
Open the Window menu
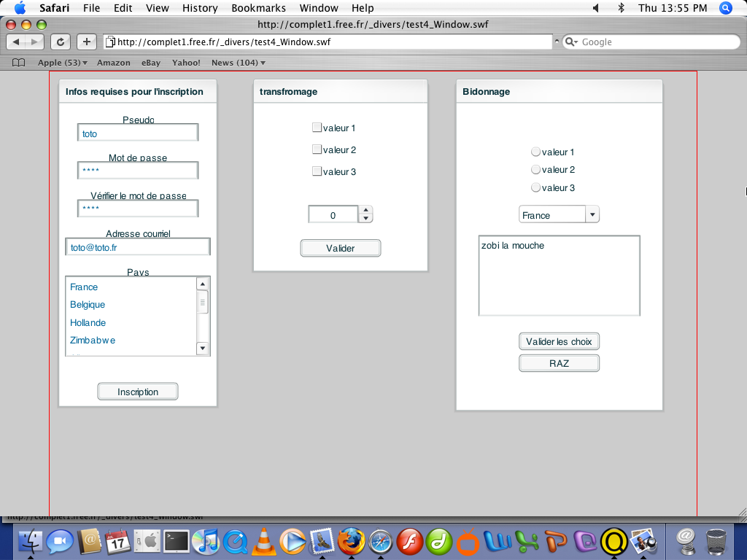point(319,8)
